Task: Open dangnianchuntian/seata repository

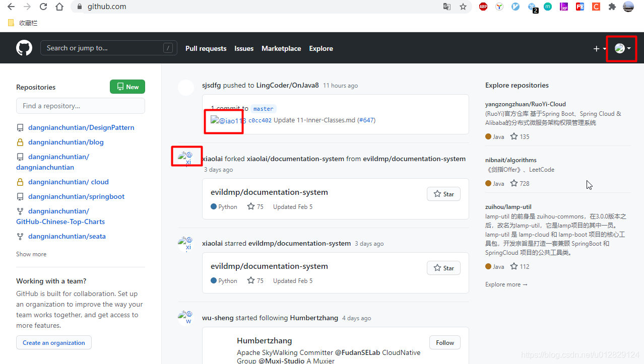Action: (x=67, y=237)
